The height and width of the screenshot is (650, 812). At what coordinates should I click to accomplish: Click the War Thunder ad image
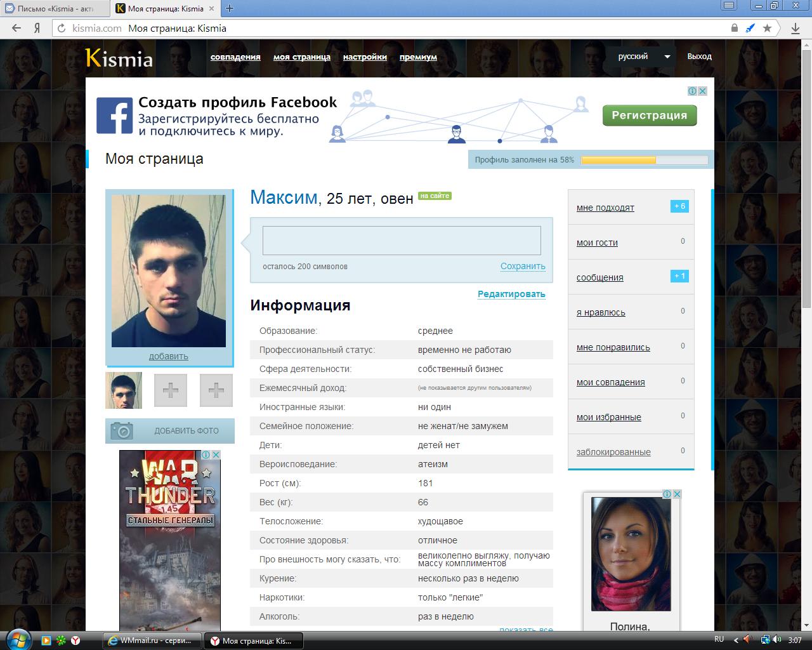170,540
